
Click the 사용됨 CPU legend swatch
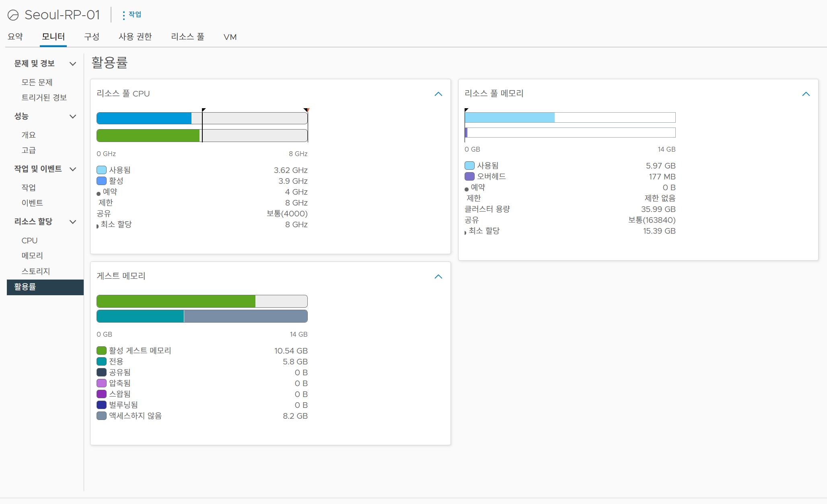coord(101,170)
